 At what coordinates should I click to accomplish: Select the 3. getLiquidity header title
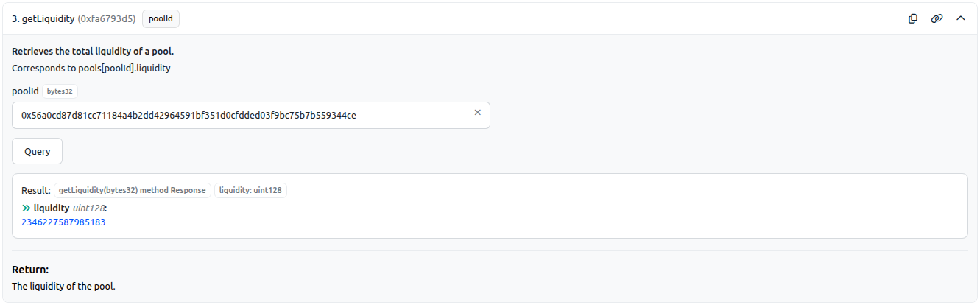[x=43, y=19]
